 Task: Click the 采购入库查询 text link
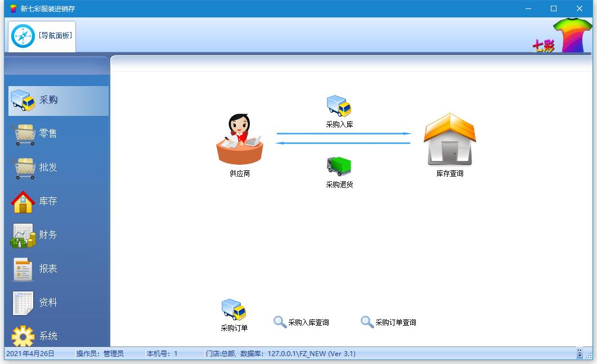coord(308,322)
